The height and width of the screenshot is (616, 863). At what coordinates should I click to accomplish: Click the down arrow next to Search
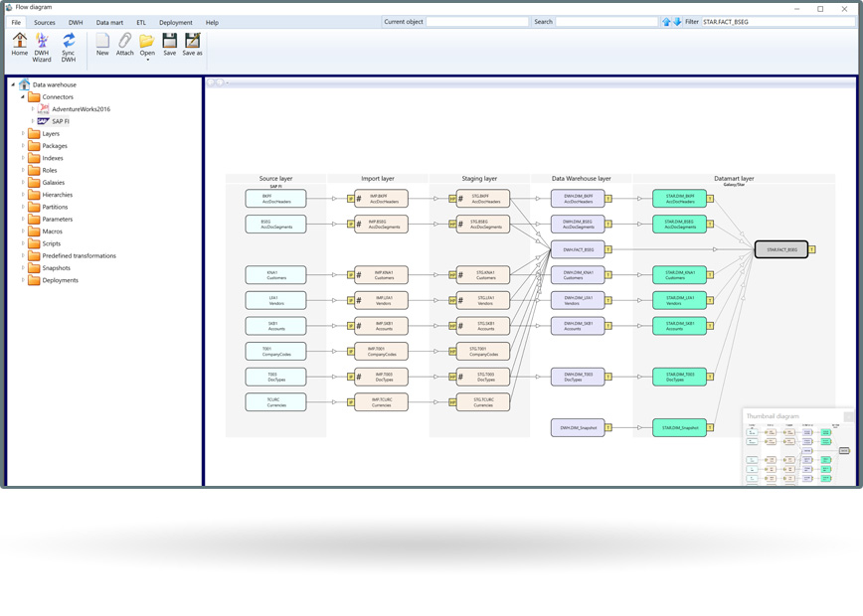click(677, 22)
